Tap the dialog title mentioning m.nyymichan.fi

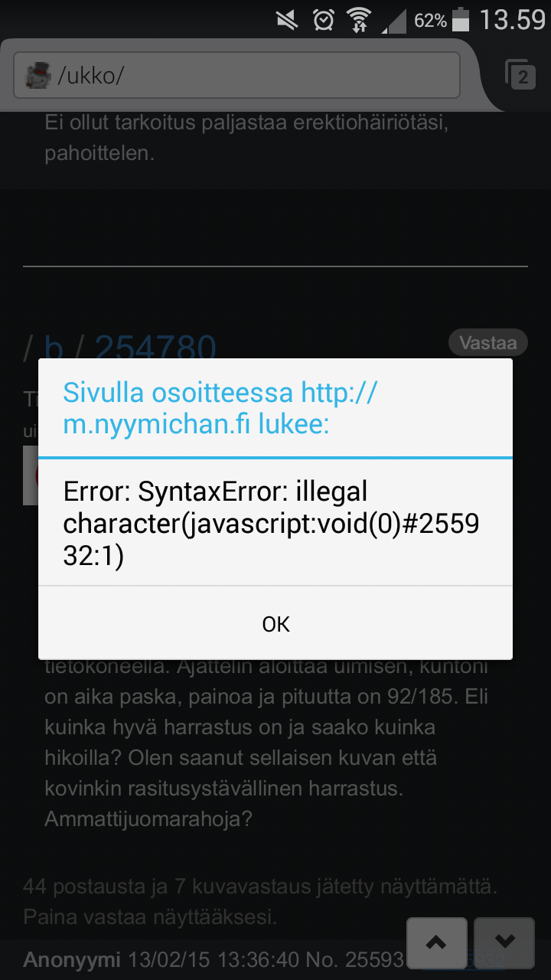coord(220,408)
